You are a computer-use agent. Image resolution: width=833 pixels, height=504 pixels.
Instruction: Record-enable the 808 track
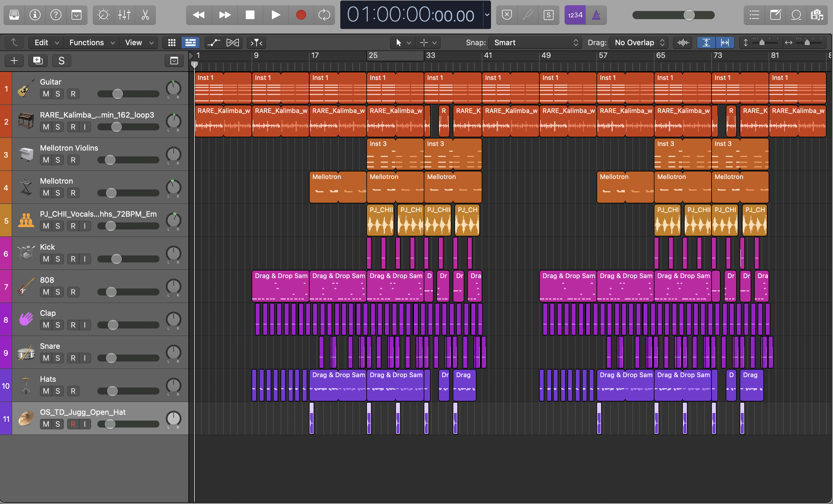[73, 292]
